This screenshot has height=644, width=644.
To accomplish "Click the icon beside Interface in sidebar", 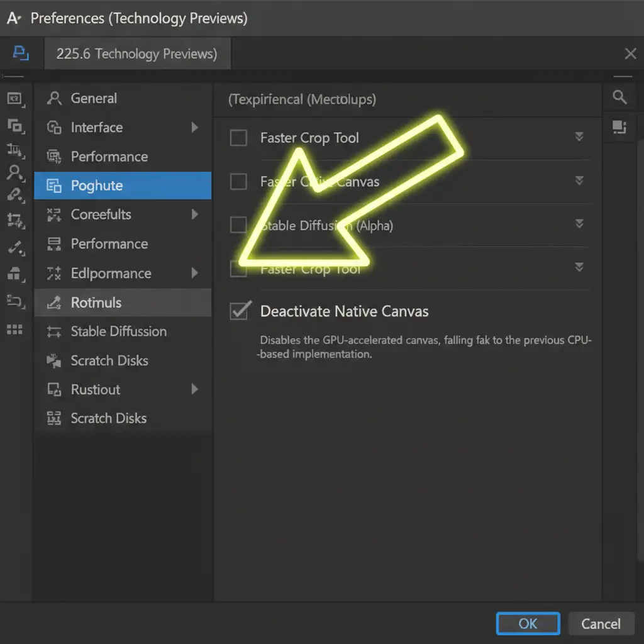I will tap(55, 128).
